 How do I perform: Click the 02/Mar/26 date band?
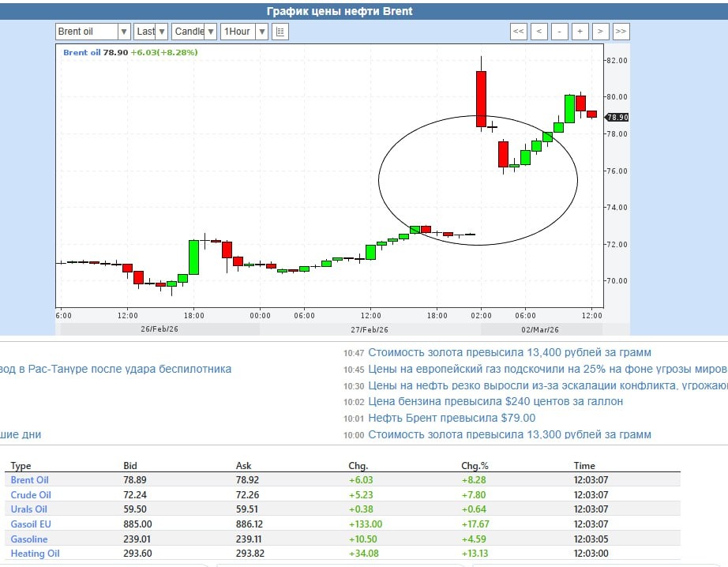coord(540,329)
